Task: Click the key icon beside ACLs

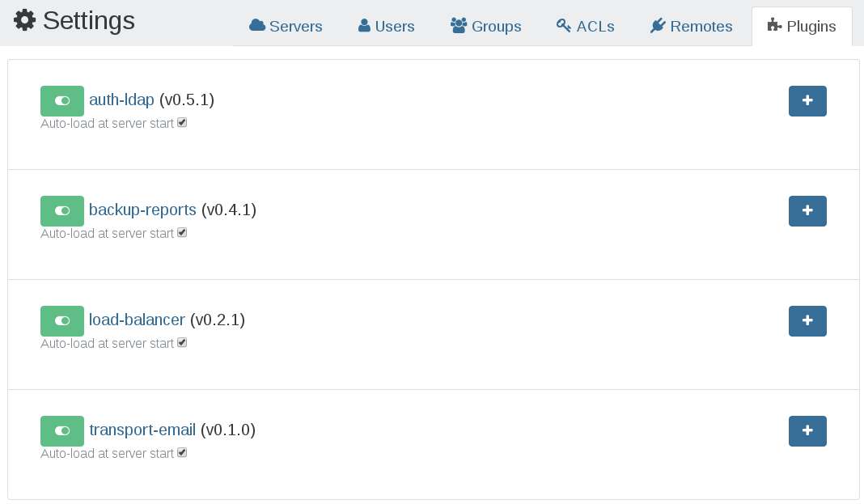Action: coord(564,25)
